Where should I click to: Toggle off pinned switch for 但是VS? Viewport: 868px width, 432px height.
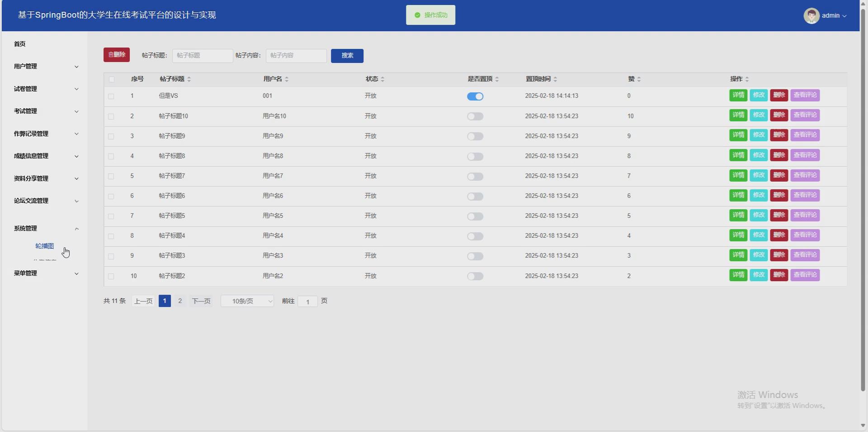[x=475, y=96]
